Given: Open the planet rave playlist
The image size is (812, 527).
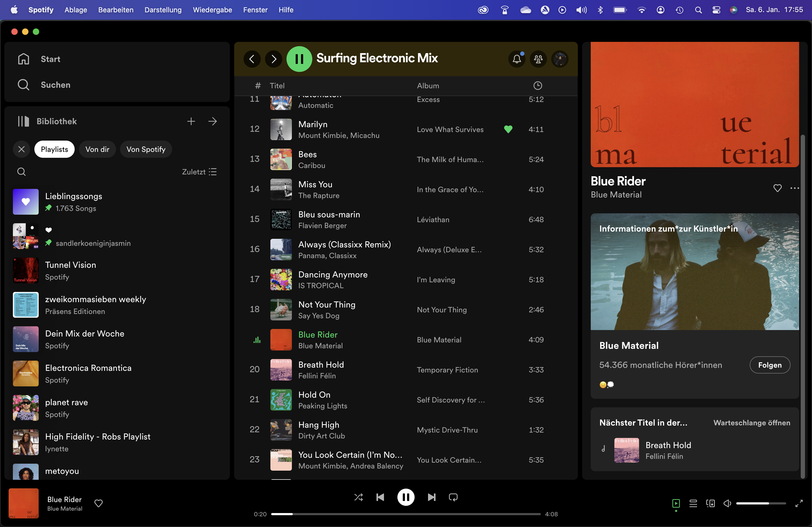Looking at the screenshot, I should tap(117, 408).
